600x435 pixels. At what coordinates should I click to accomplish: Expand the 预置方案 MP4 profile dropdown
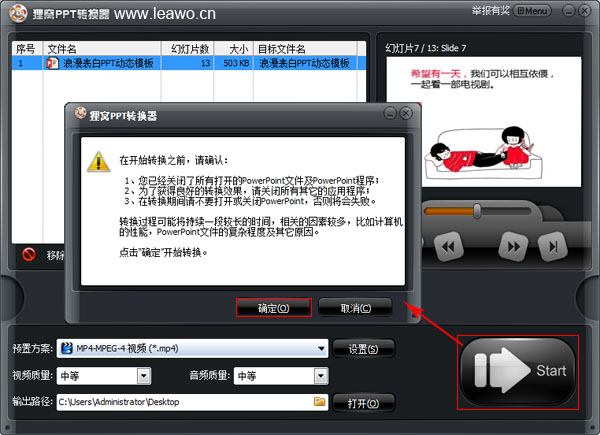[x=321, y=349]
